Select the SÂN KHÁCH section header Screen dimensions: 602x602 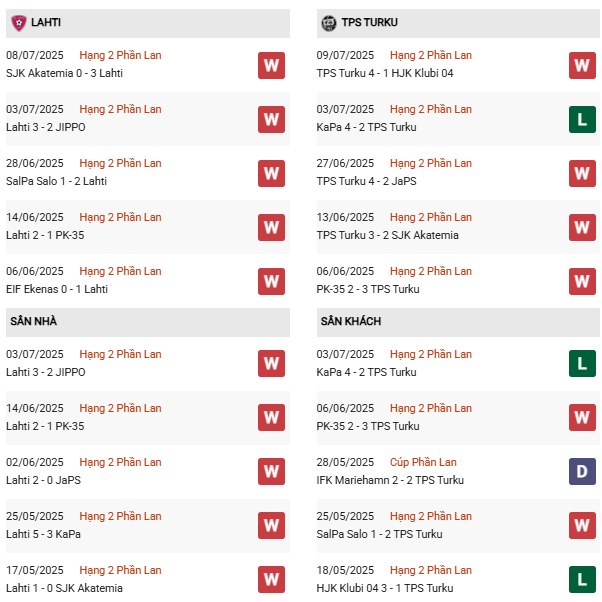tap(351, 322)
